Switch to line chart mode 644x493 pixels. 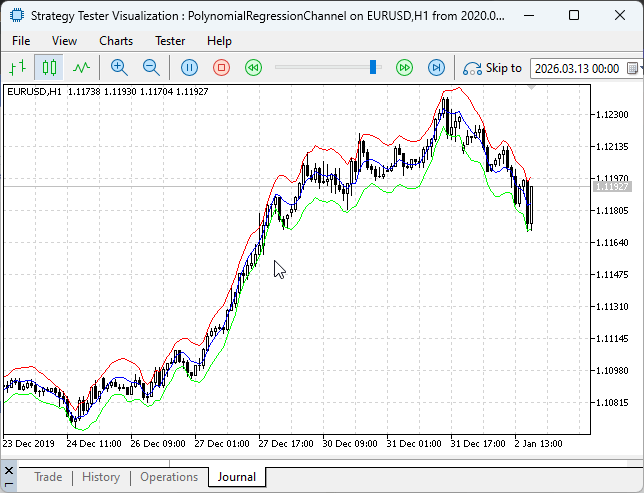click(x=81, y=67)
